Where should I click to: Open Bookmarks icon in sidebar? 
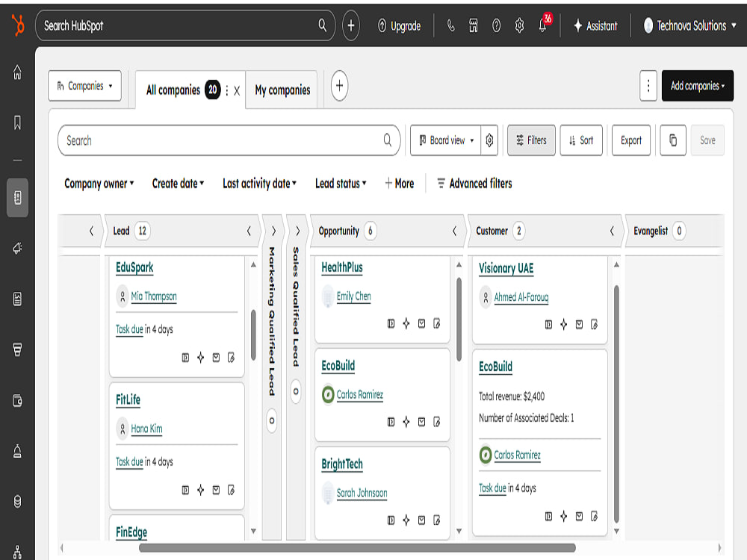click(18, 123)
